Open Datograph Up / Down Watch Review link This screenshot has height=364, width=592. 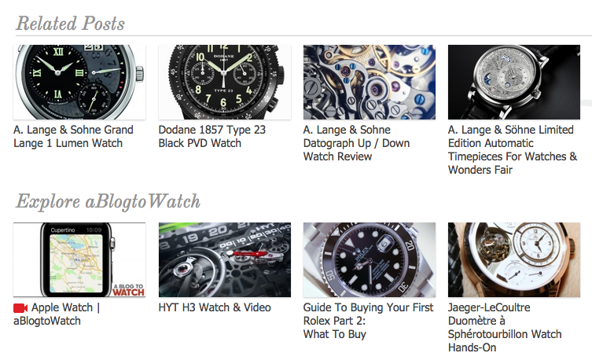coord(356,143)
